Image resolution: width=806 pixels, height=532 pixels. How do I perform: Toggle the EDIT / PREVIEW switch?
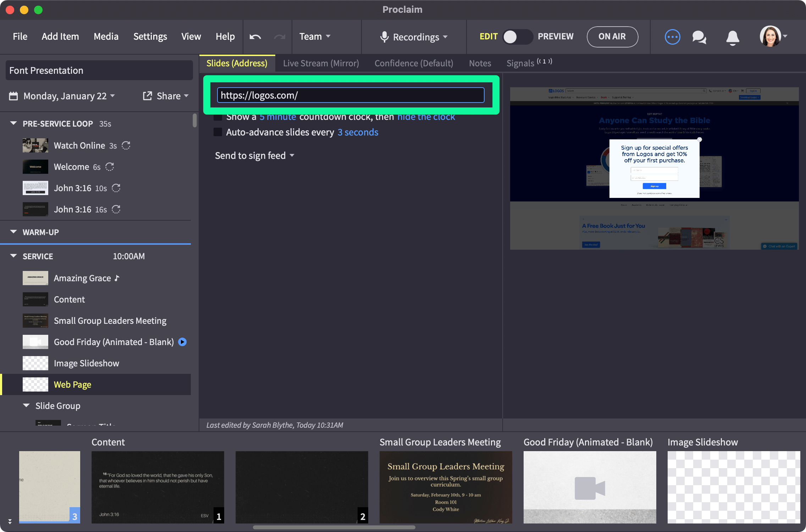pos(518,37)
